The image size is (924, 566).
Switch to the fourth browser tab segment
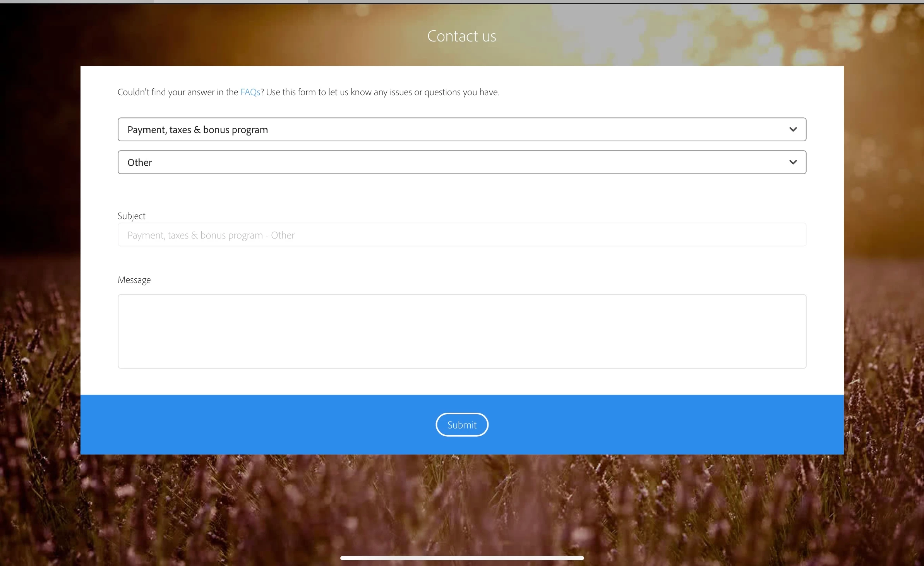539,1
